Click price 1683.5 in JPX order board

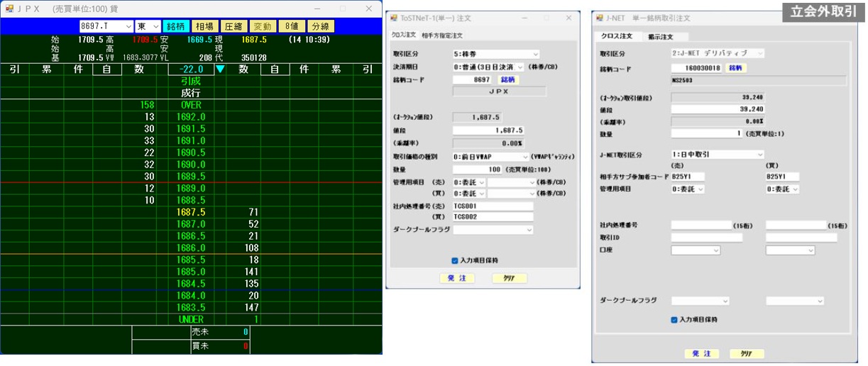tap(191, 308)
